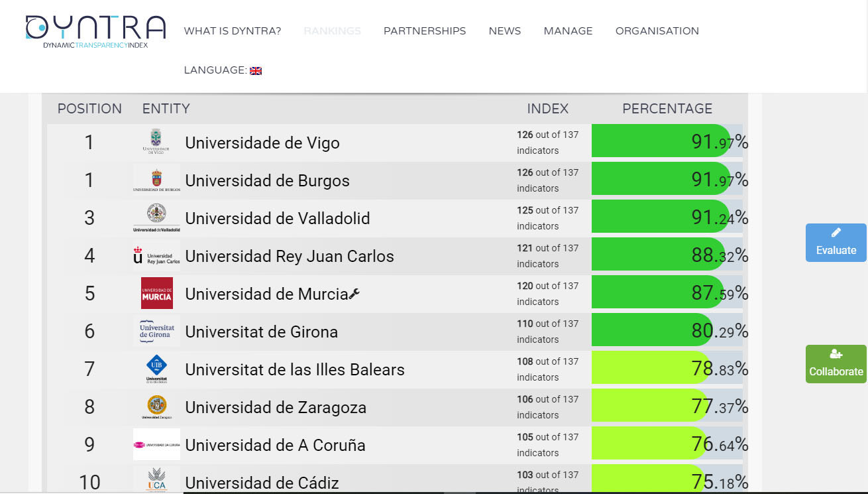
Task: Open Universitat de las Illes Balears link
Action: pyautogui.click(x=295, y=370)
